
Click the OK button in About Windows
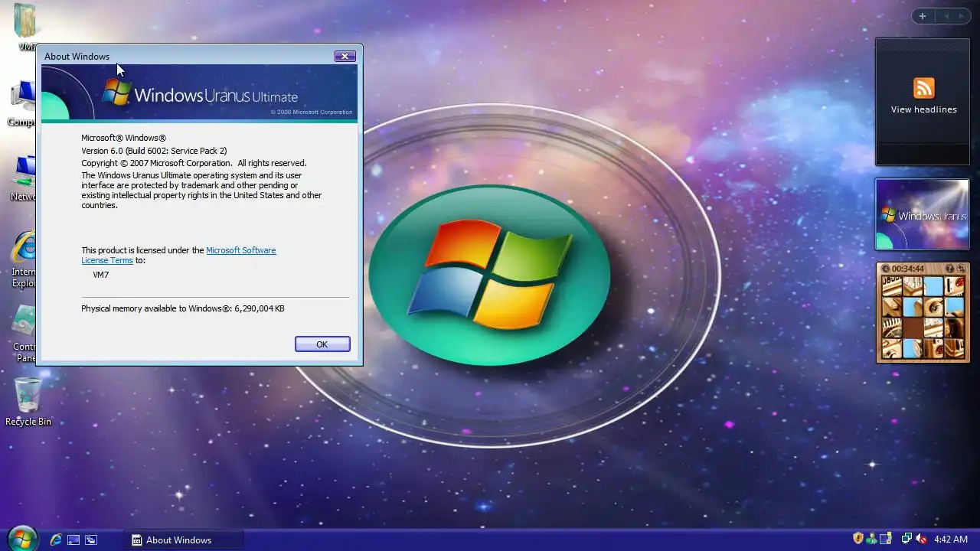click(x=322, y=344)
